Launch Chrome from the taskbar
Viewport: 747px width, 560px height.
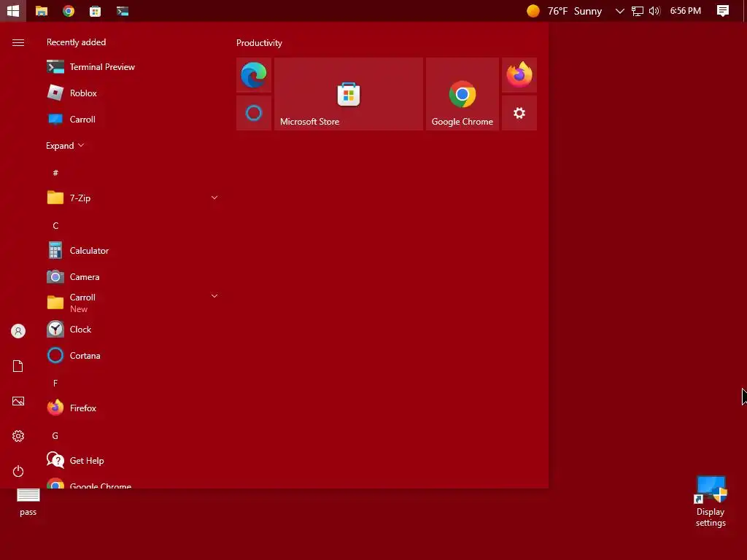tap(69, 10)
